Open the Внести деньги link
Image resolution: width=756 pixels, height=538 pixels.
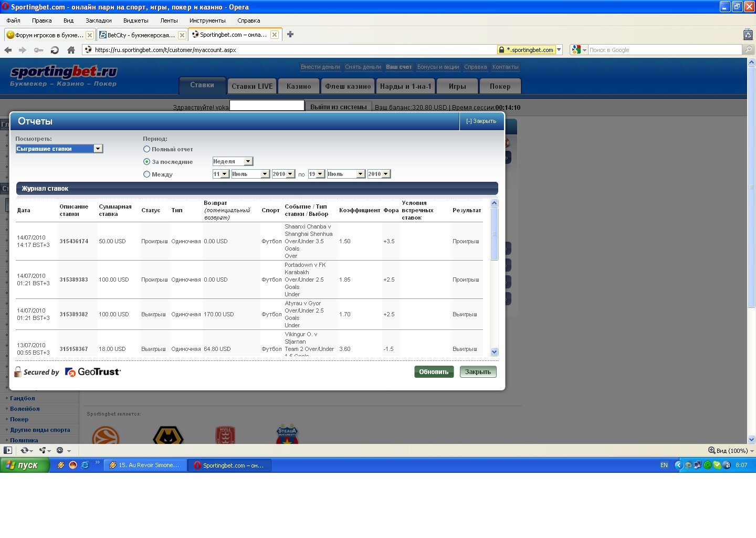tap(320, 67)
